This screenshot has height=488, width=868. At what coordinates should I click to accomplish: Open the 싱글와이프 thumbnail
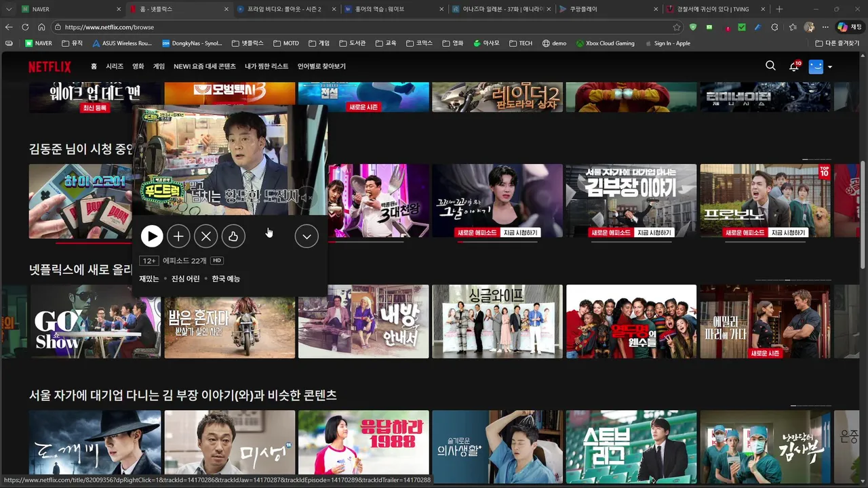497,321
